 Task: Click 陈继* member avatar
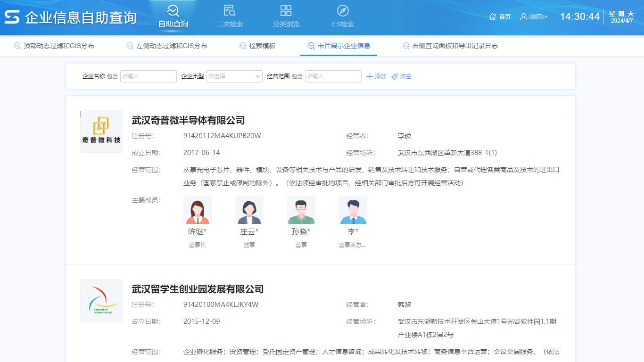click(x=198, y=210)
